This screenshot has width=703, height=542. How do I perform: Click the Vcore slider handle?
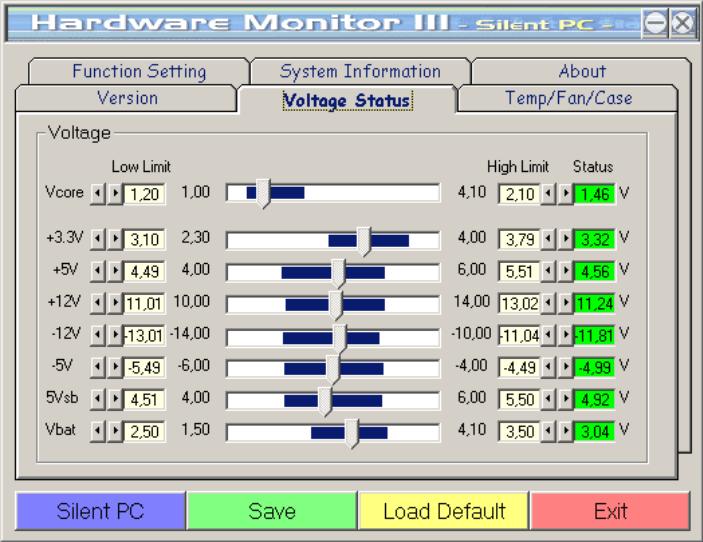click(x=264, y=193)
